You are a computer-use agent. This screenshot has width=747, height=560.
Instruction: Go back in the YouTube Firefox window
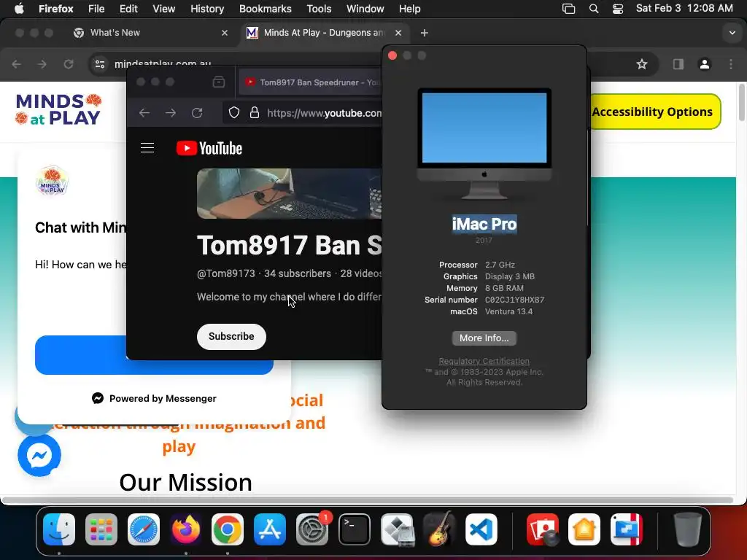(144, 113)
